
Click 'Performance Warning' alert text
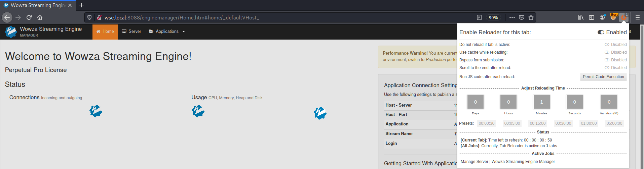point(405,53)
